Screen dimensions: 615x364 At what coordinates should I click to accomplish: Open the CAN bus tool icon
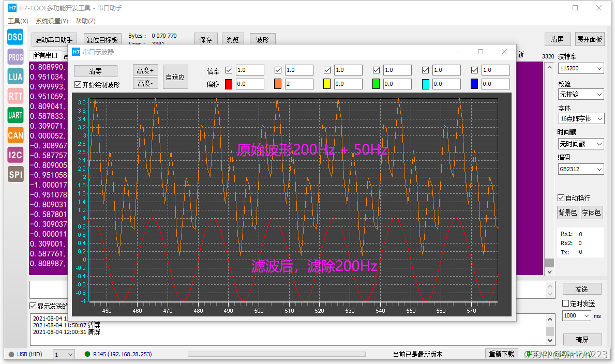(x=16, y=135)
